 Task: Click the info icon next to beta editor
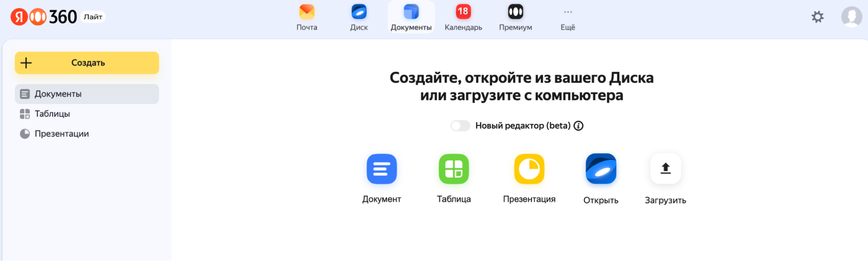[x=578, y=126]
